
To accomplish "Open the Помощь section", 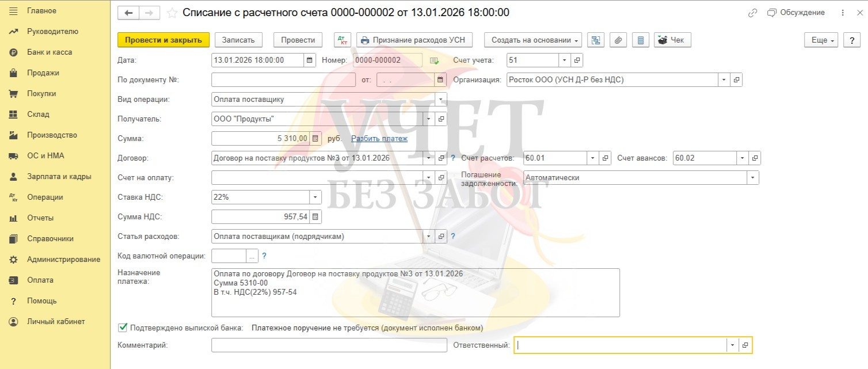I will coord(41,301).
